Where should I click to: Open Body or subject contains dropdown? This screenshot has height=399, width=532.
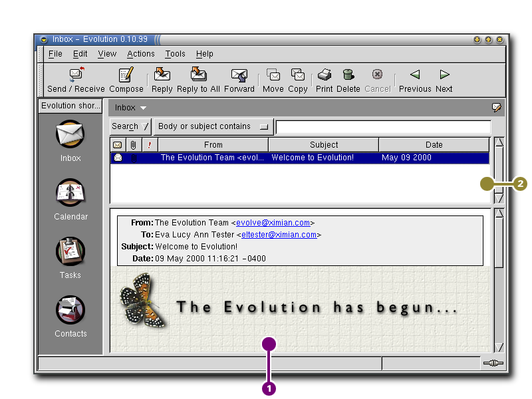click(213, 126)
